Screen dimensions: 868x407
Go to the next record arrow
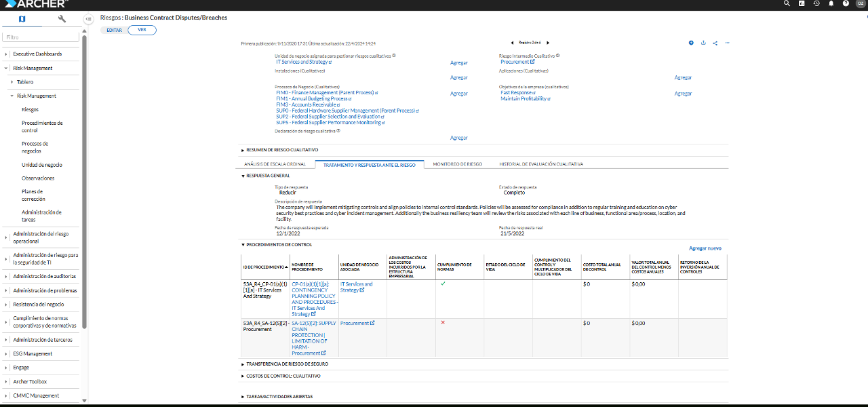(548, 43)
